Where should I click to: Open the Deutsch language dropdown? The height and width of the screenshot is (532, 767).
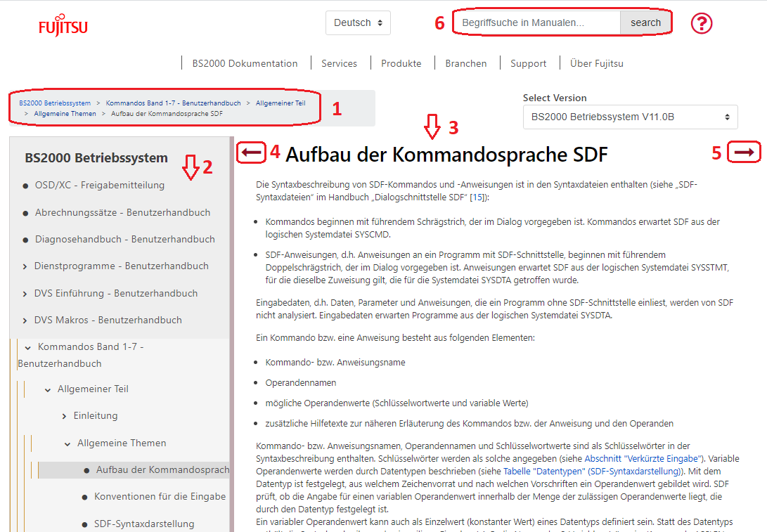click(x=358, y=22)
